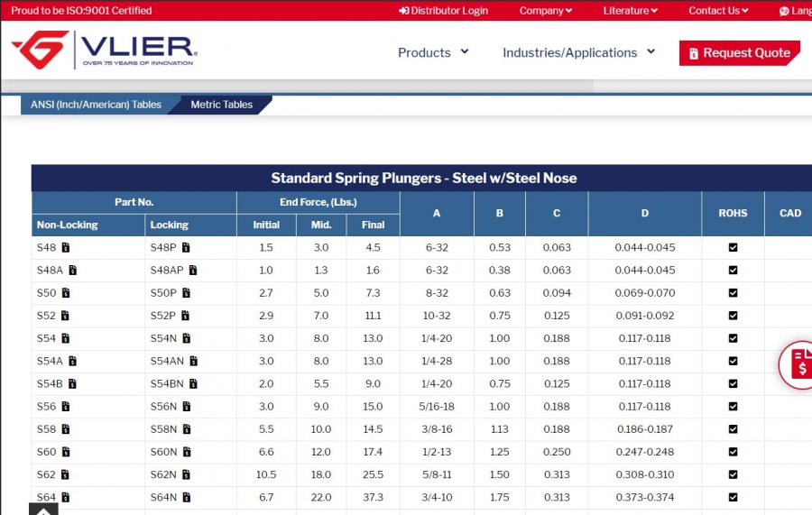812x515 pixels.
Task: Click the Non-Locking column header
Action: [88, 225]
